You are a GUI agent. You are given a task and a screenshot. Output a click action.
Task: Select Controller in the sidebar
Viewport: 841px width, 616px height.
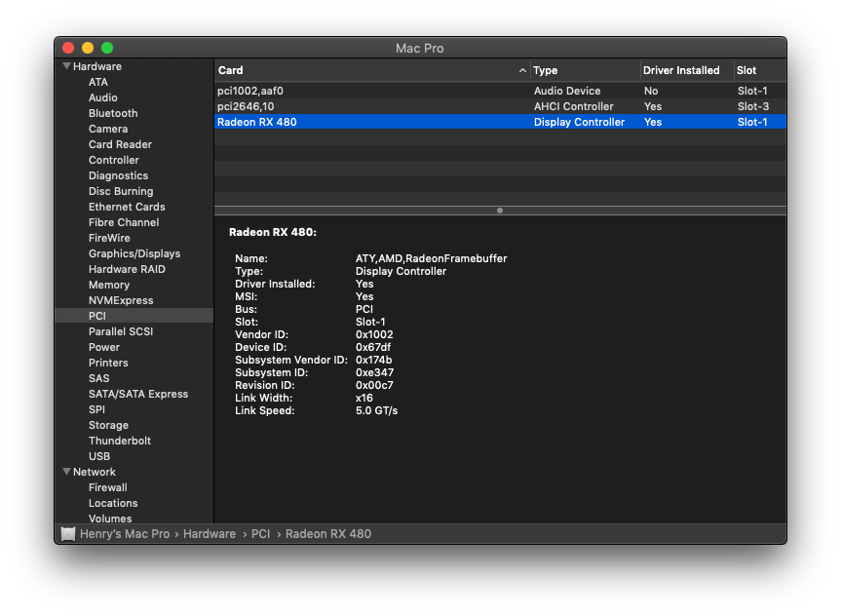[114, 160]
